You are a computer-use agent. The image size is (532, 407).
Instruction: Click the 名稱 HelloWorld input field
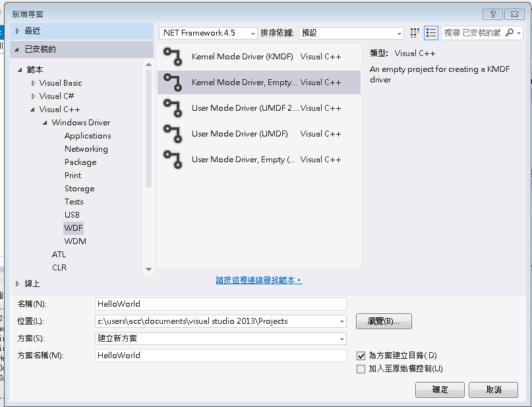click(221, 304)
